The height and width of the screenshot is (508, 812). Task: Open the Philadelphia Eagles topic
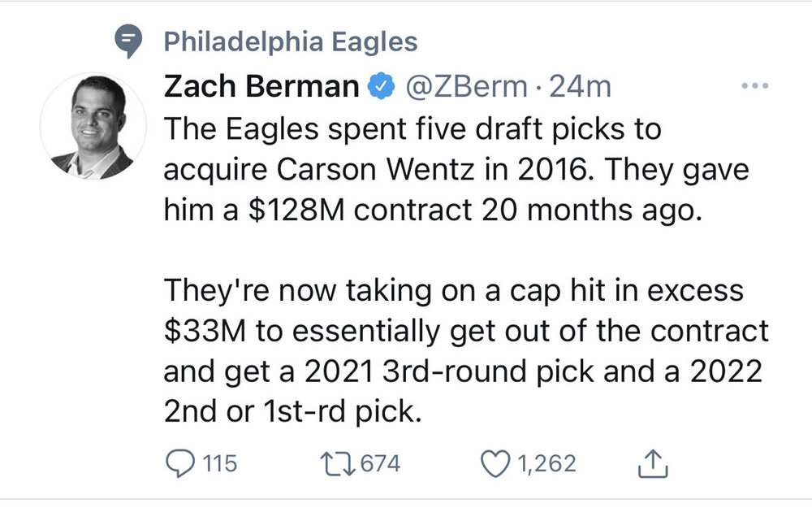(x=290, y=41)
